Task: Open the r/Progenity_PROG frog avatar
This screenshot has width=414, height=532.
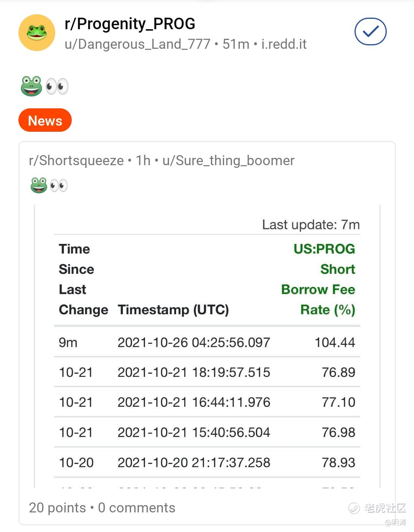Action: coord(37,33)
